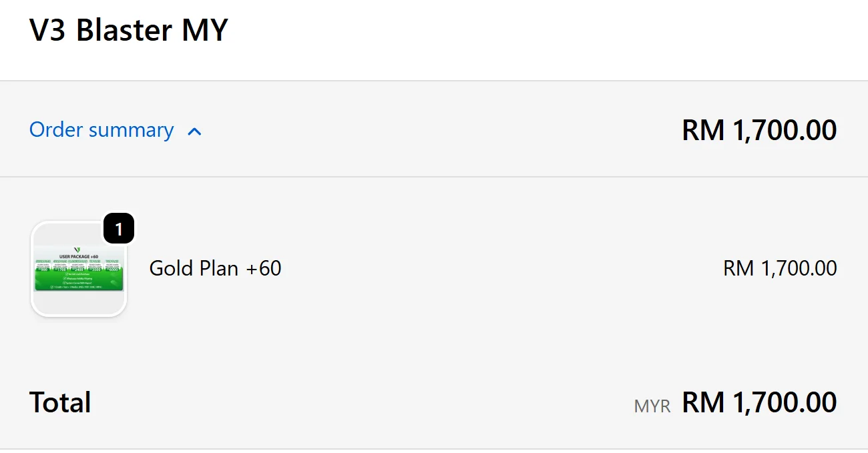Click "USER PACKAGE +60" heading in the thumbnail
Viewport: 868px width, 453px height.
79,256
